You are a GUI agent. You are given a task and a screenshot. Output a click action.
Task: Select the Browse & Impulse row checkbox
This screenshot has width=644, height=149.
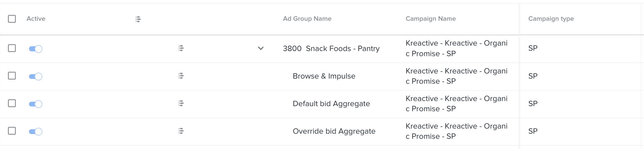coord(12,76)
